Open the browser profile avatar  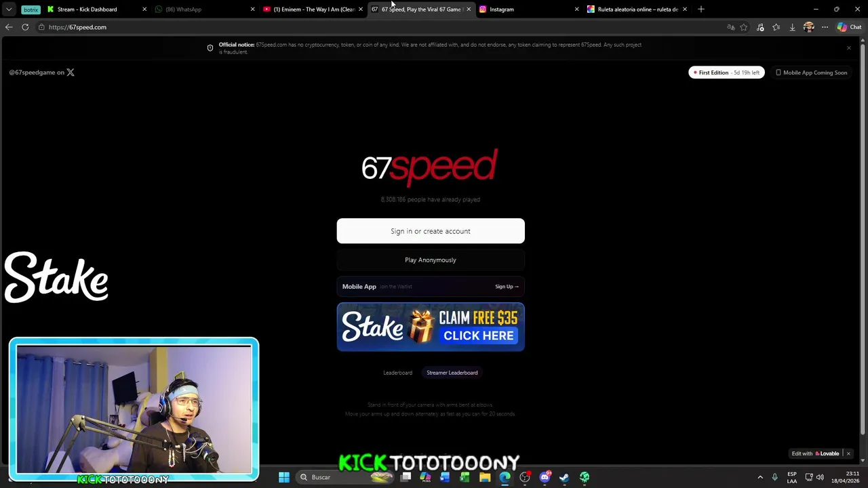pyautogui.click(x=808, y=27)
